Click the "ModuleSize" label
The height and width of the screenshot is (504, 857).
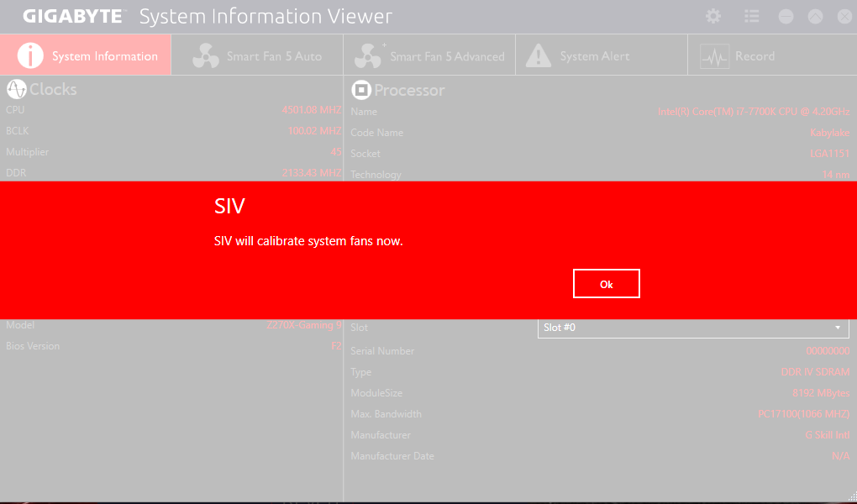coord(376,393)
